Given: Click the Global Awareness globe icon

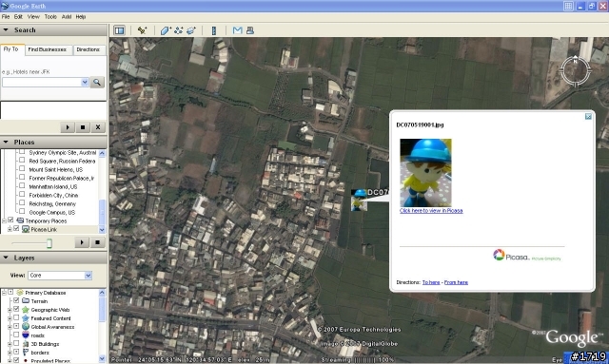Looking at the screenshot, I should click(26, 327).
